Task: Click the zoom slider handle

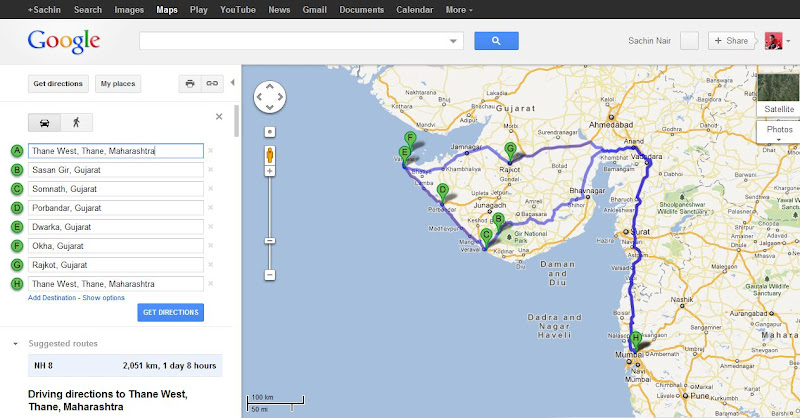Action: [x=270, y=240]
